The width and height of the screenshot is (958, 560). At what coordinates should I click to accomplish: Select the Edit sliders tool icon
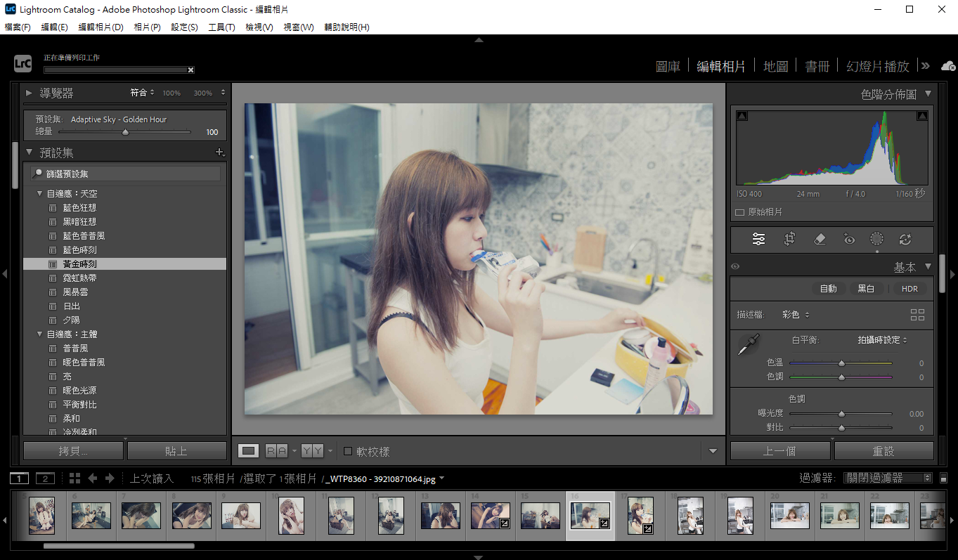point(758,240)
